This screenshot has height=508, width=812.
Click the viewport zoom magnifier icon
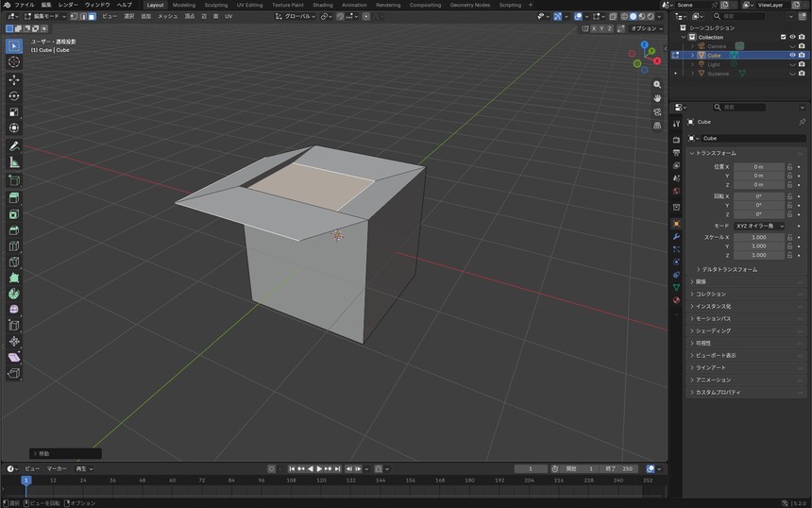tap(657, 84)
